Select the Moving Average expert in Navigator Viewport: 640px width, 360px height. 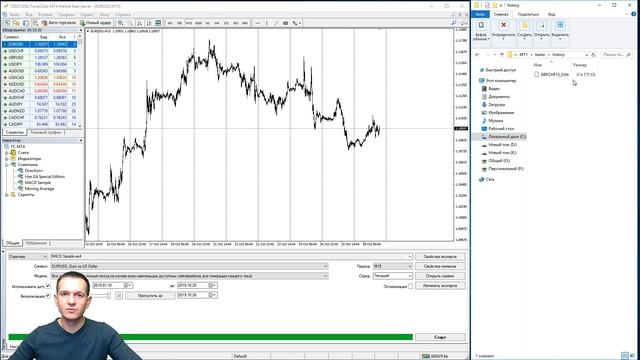36,189
